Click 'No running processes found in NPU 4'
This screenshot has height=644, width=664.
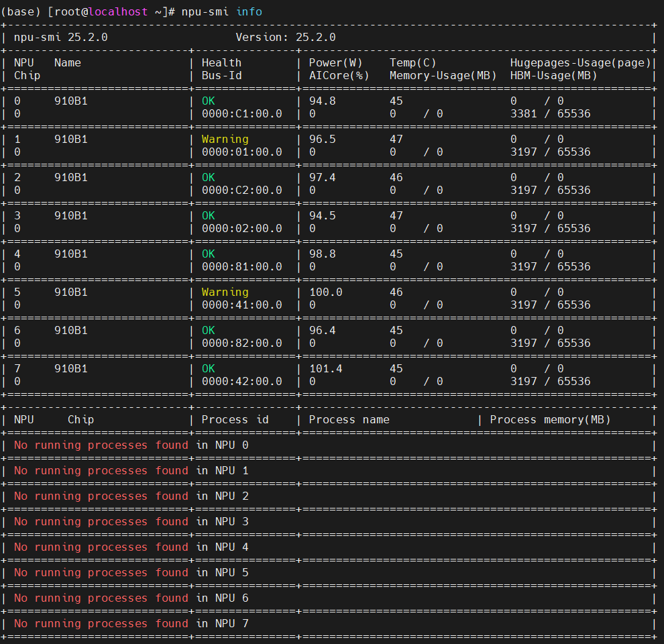tap(131, 547)
